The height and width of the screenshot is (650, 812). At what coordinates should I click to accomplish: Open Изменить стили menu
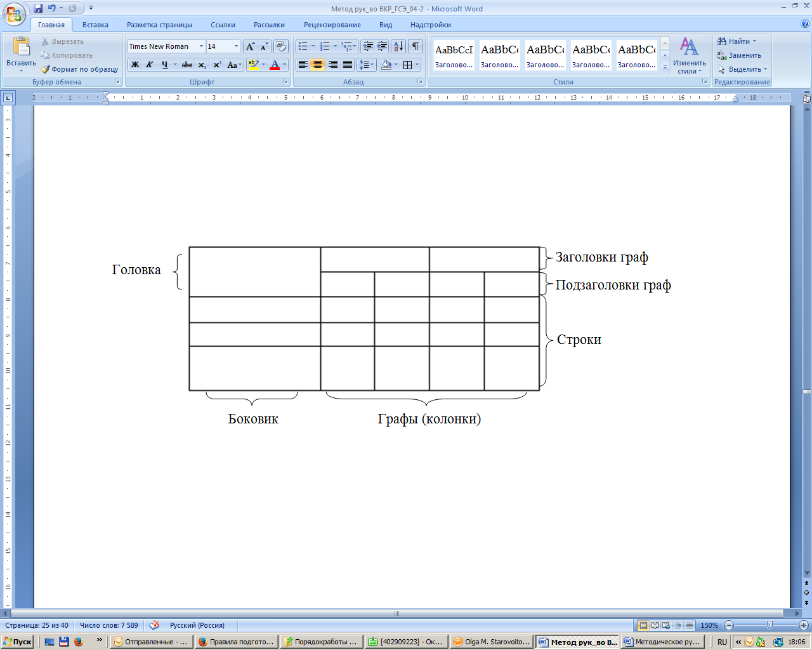(x=690, y=56)
